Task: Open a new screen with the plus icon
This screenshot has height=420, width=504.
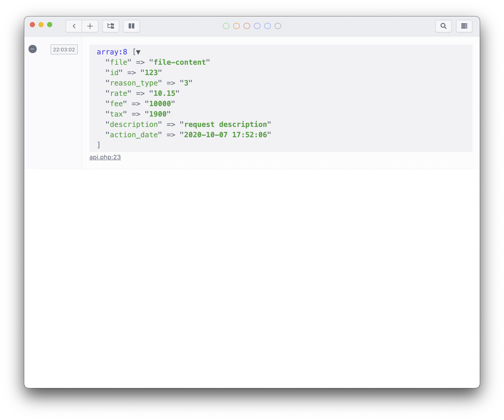Action: [x=90, y=26]
